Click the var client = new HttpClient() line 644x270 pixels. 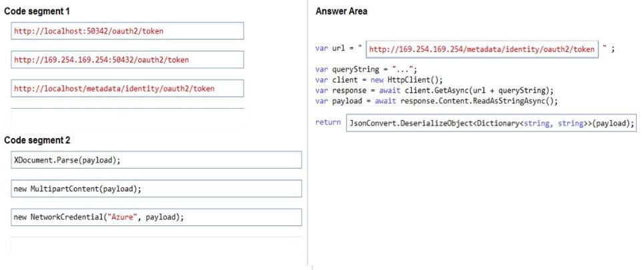(x=379, y=79)
